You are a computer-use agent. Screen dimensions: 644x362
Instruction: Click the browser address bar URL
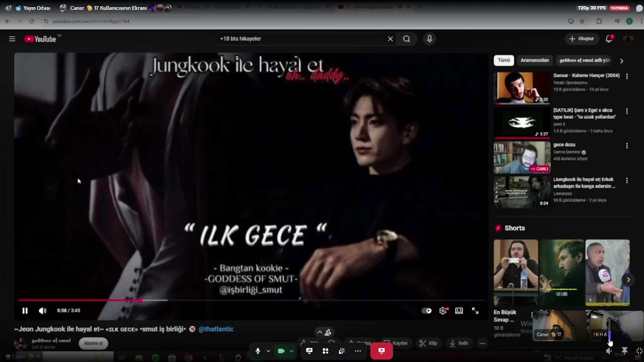point(91,21)
